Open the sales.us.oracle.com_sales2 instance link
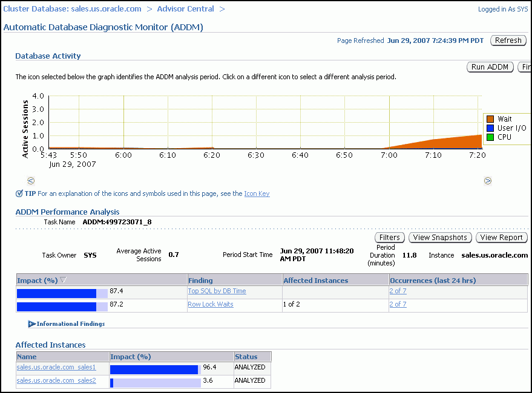The image size is (532, 393). coord(56,380)
